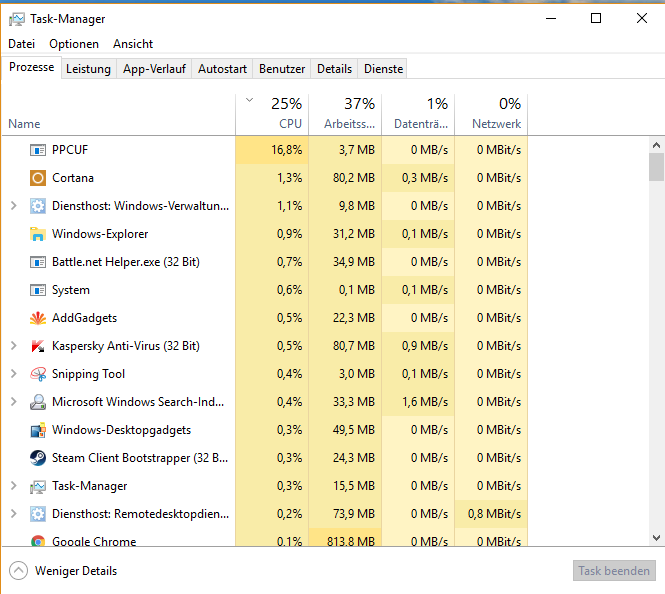Image resolution: width=665 pixels, height=594 pixels.
Task: Open the Optionen menu
Action: tap(74, 44)
